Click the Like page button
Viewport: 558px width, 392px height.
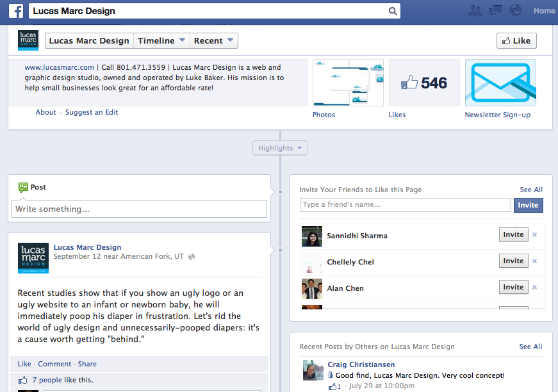click(516, 40)
